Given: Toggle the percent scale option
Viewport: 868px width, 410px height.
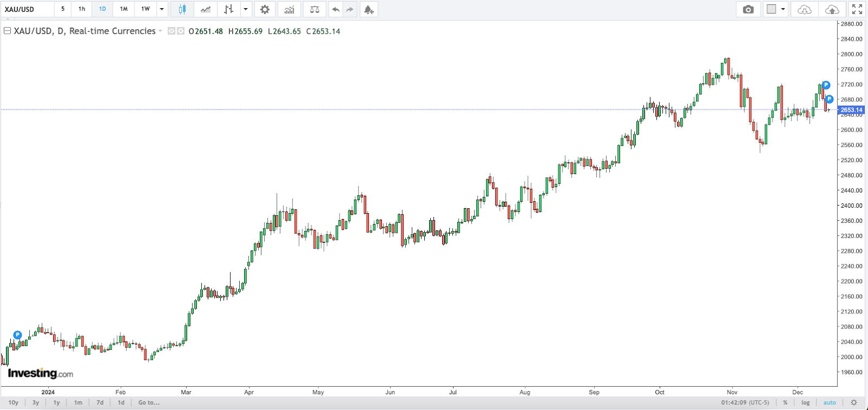Looking at the screenshot, I should pos(785,402).
